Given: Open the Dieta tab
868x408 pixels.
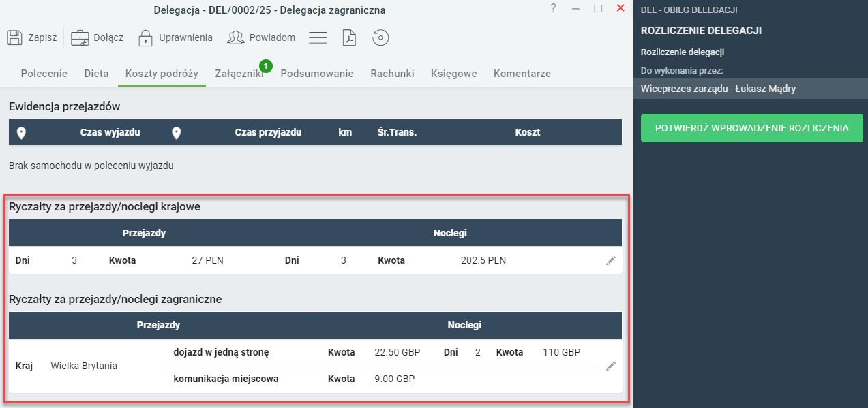Looking at the screenshot, I should 96,74.
